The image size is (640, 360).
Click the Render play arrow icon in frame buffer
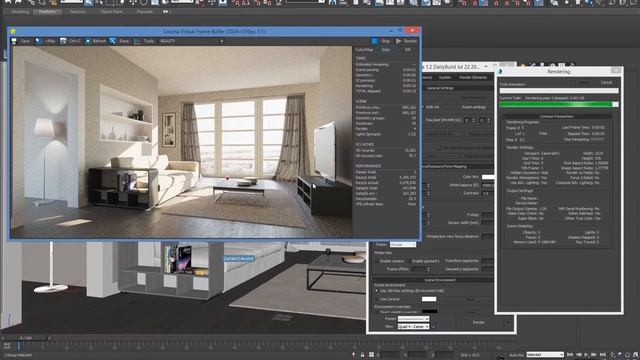point(398,41)
